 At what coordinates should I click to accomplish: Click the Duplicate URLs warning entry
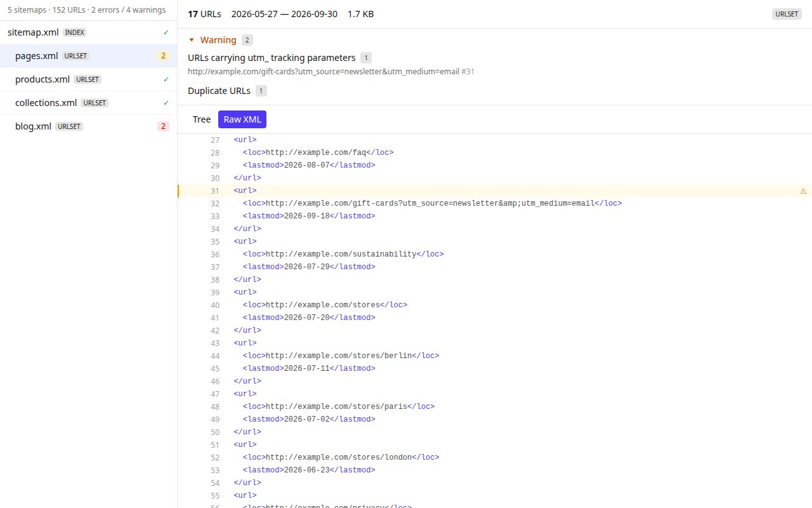219,91
